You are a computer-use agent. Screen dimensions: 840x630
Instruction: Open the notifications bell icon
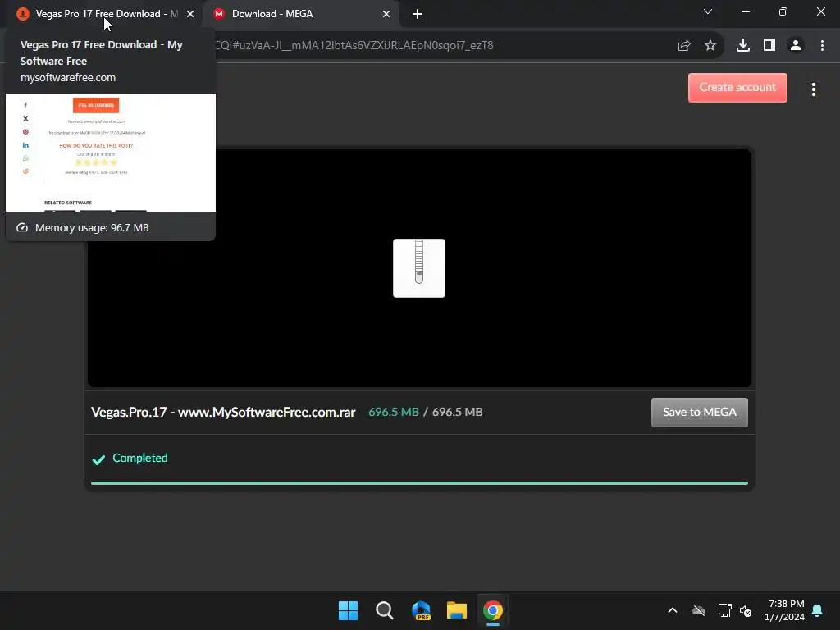pos(818,610)
